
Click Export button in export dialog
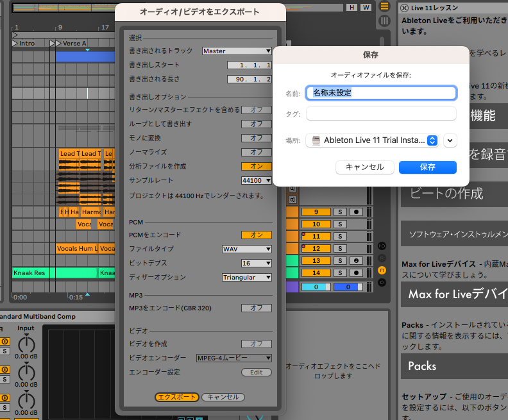point(177,398)
